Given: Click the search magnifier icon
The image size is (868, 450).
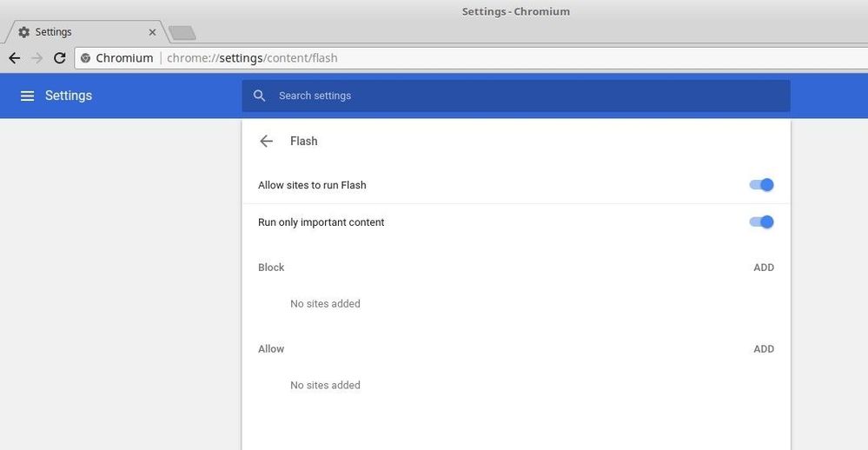Looking at the screenshot, I should 259,96.
